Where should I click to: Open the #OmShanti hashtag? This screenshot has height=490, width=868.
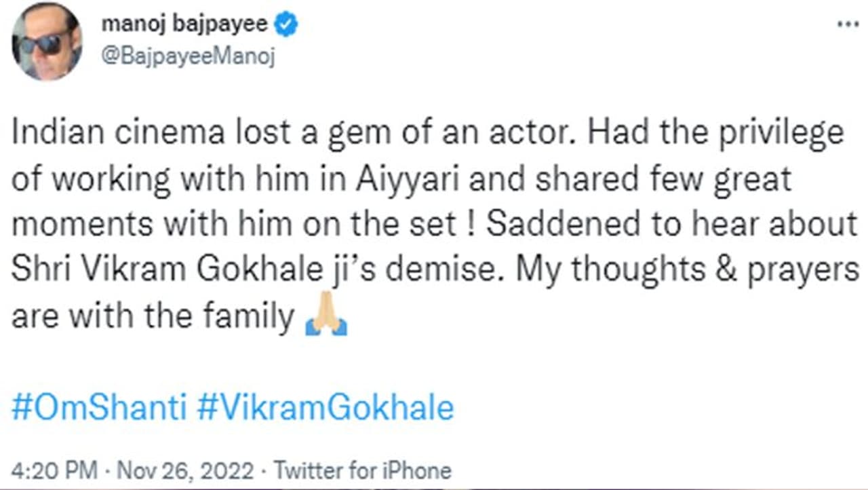pyautogui.click(x=99, y=409)
